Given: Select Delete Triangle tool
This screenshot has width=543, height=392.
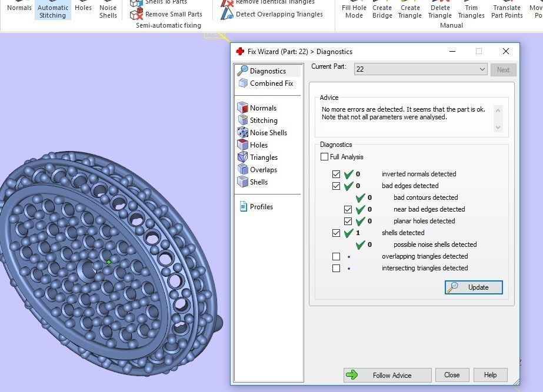Looking at the screenshot, I should (x=440, y=9).
